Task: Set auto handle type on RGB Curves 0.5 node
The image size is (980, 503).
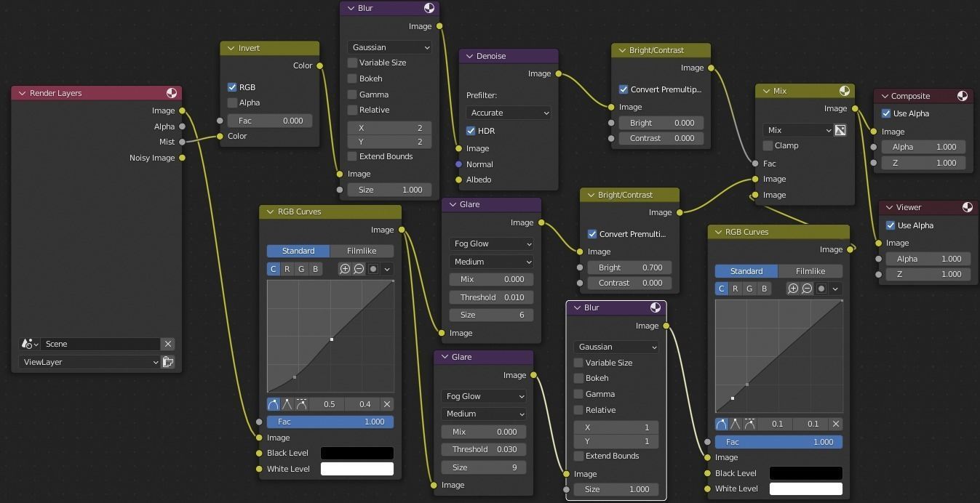Action: coord(274,404)
